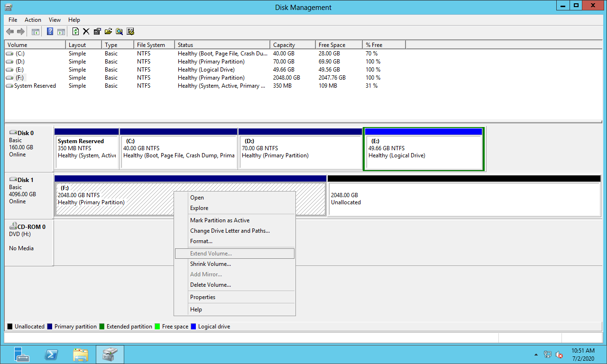Viewport: 607px width, 364px height.
Task: Open Server Manager from the taskbar
Action: click(22, 355)
